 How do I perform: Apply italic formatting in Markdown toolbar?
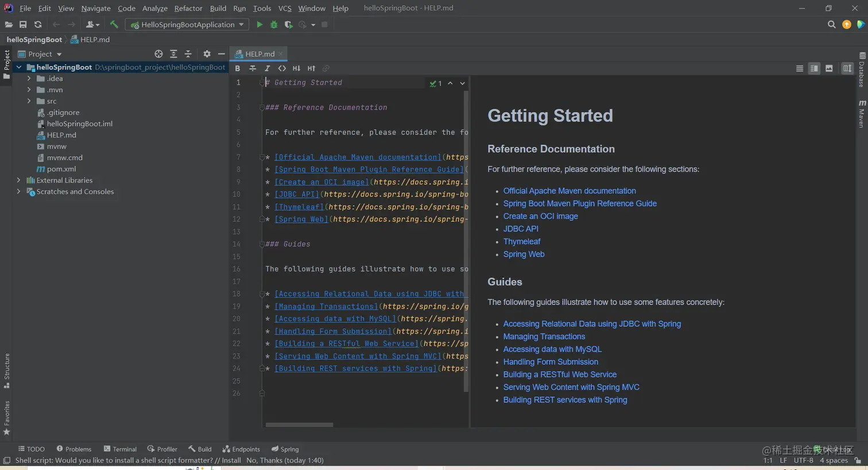(x=267, y=68)
